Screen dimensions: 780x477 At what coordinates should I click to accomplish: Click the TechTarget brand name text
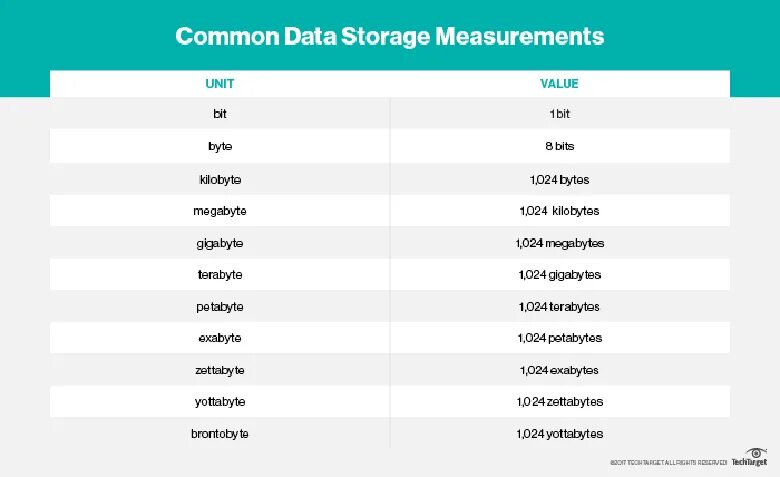(749, 463)
